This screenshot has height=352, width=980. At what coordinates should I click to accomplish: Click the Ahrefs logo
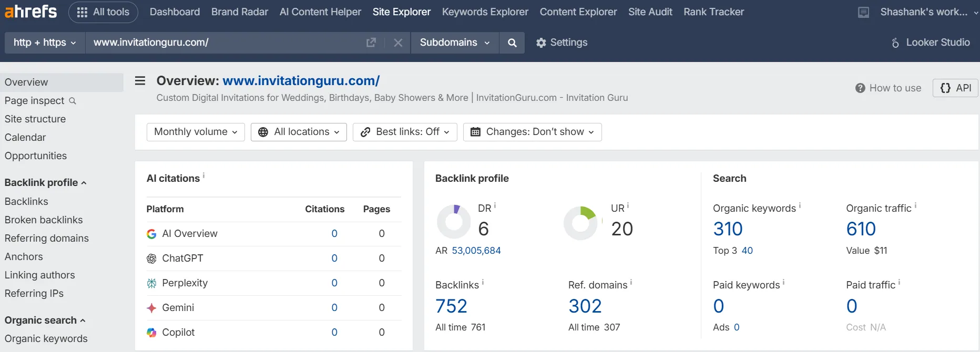(x=30, y=11)
